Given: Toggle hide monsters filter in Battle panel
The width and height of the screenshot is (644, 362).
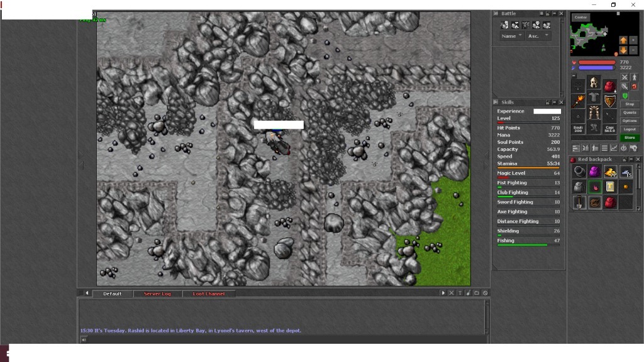Looking at the screenshot, I should [x=526, y=25].
